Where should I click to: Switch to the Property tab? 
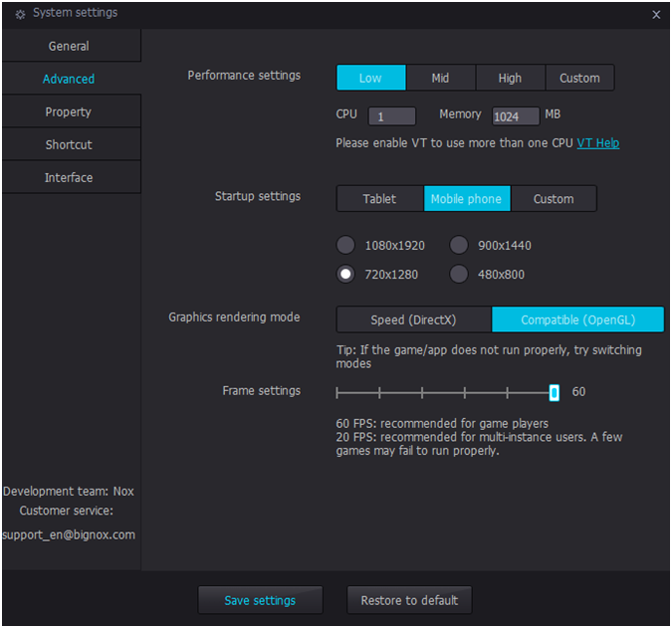click(70, 111)
